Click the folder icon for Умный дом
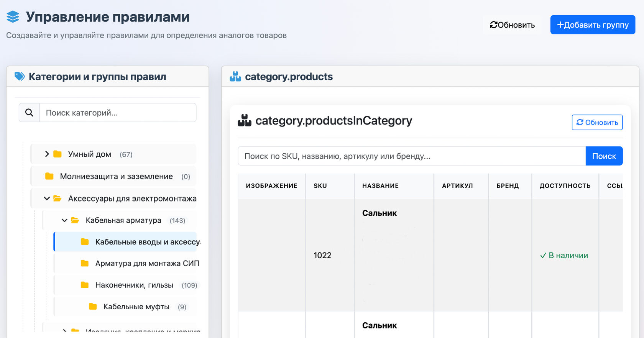This screenshot has width=644, height=338. tap(58, 154)
